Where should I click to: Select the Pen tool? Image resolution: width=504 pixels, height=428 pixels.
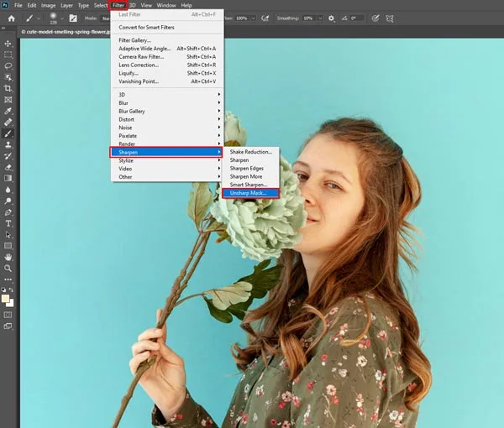pos(8,212)
